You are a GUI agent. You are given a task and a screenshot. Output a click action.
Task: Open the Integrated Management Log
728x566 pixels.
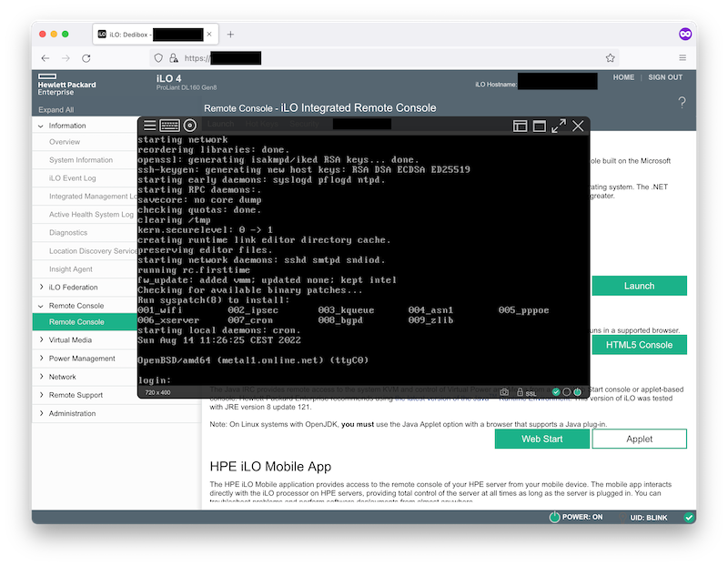(93, 197)
